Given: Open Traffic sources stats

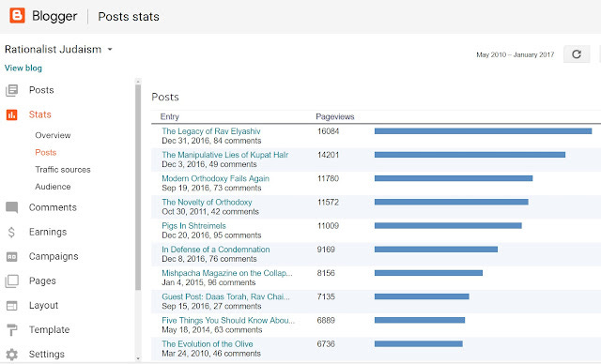Looking at the screenshot, I should tap(63, 170).
